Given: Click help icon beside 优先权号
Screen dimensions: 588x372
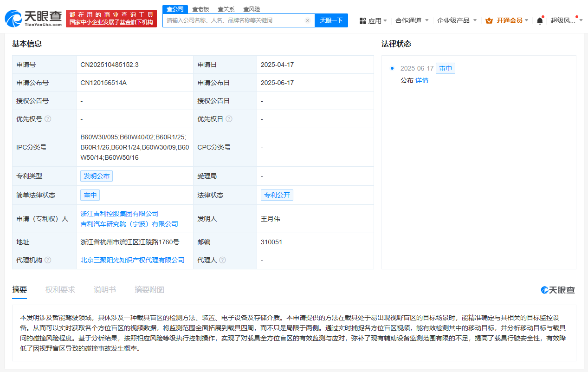Looking at the screenshot, I should (x=48, y=119).
